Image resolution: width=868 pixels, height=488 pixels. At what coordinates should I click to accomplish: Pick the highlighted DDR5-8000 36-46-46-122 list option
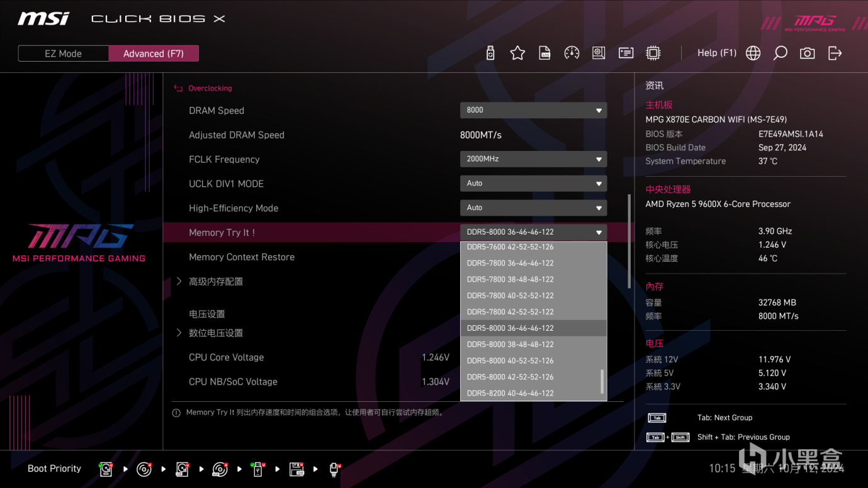[534, 328]
